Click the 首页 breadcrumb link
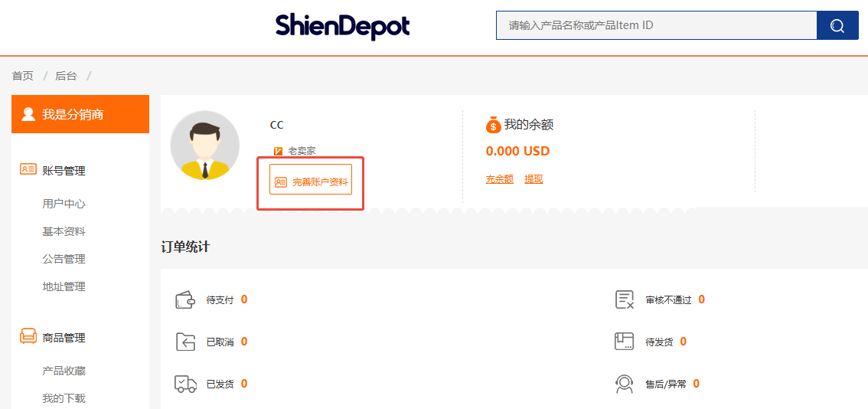Viewport: 868px width, 409px height. point(23,76)
